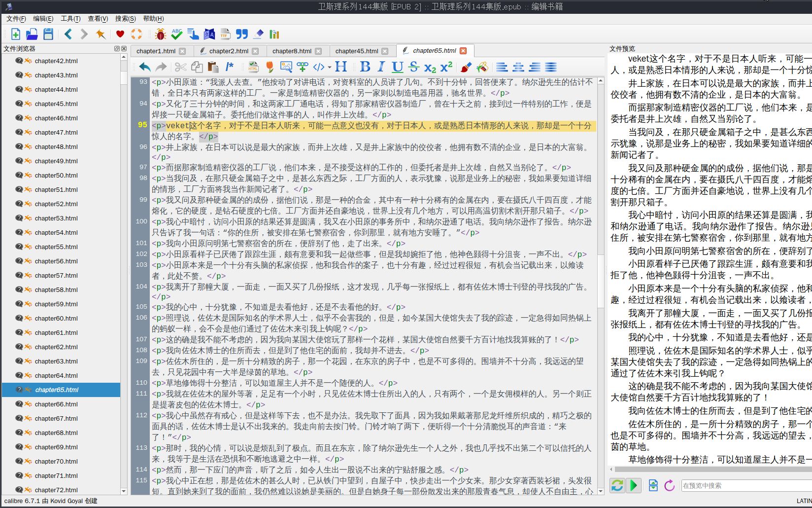The width and height of the screenshot is (812, 508).
Task: Pick background color with paint bucket icon
Action: (482, 67)
